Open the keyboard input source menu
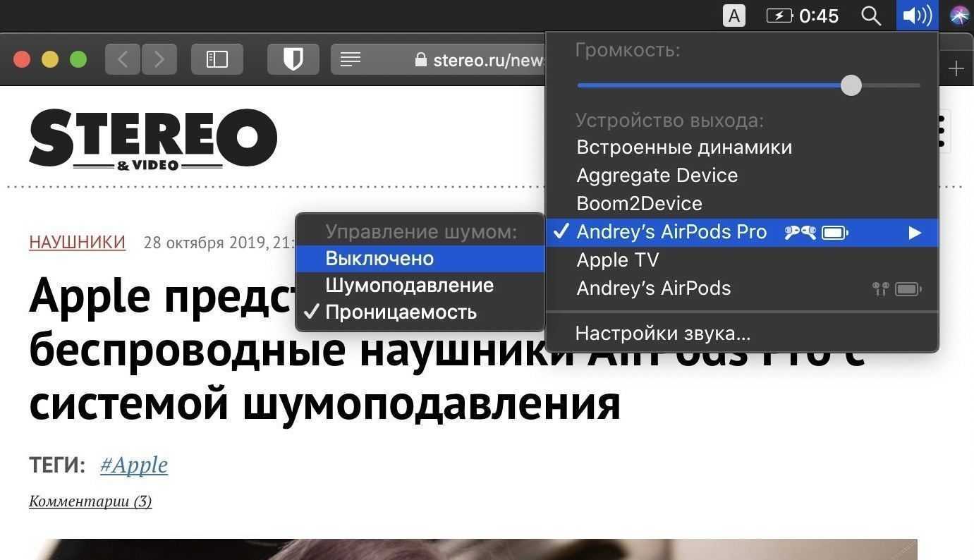The height and width of the screenshot is (560, 974). tap(734, 16)
